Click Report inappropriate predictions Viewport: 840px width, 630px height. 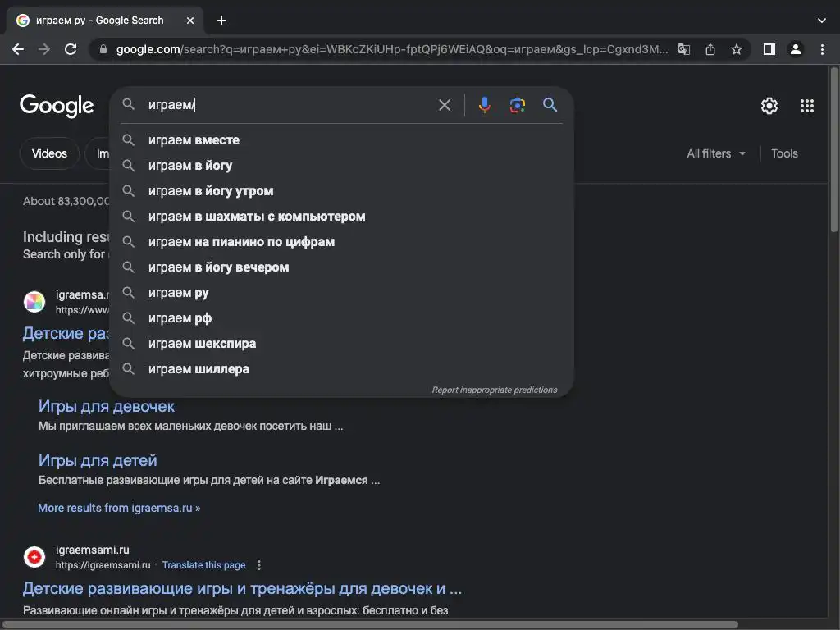pyautogui.click(x=495, y=390)
